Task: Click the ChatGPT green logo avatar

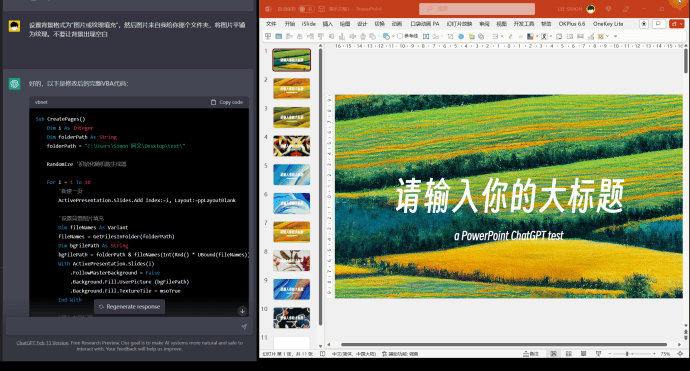Action: (x=15, y=84)
